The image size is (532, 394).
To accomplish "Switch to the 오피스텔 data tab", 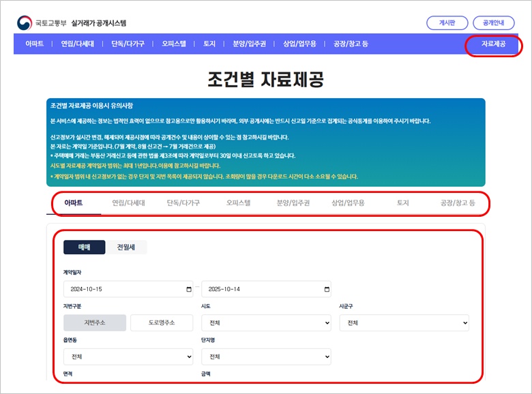I will click(x=238, y=203).
